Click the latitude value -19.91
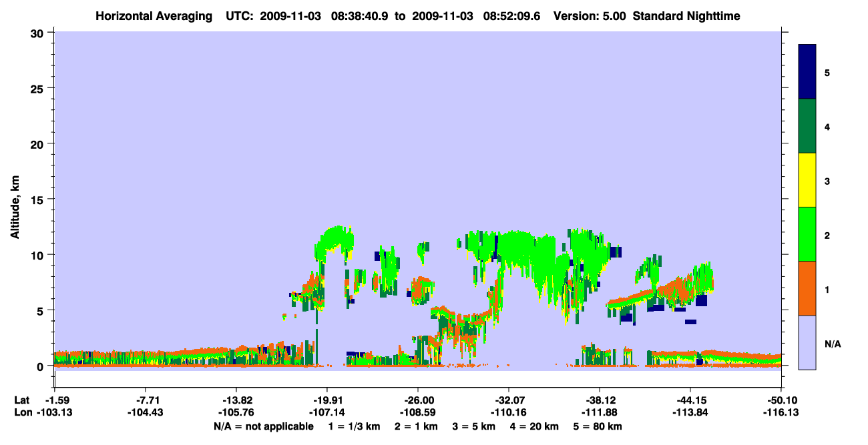The image size is (868, 445). 327,400
